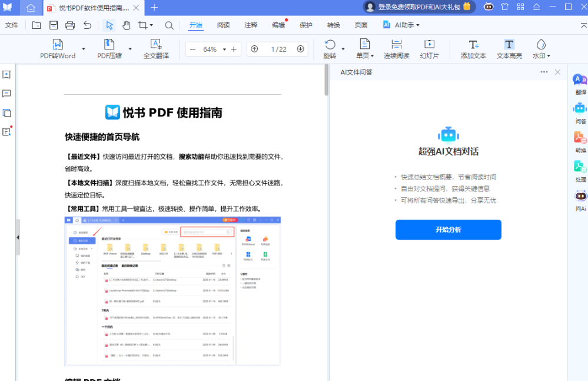Click the embedded screenshot in the document

(x=172, y=291)
